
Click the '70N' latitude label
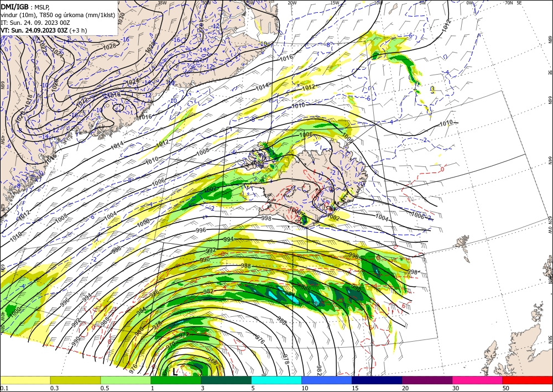(x=509, y=3)
